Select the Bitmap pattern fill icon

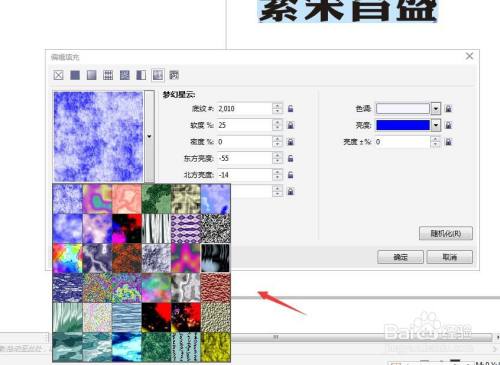(x=125, y=75)
